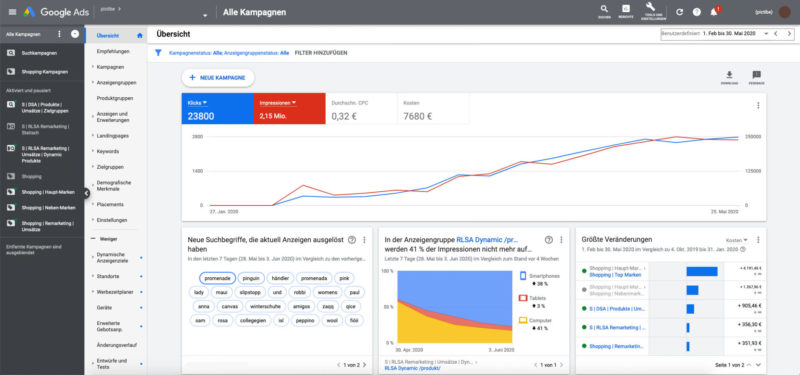Select the Durchschn. CPC metric tile
This screenshot has height=375, width=800.
tap(361, 109)
